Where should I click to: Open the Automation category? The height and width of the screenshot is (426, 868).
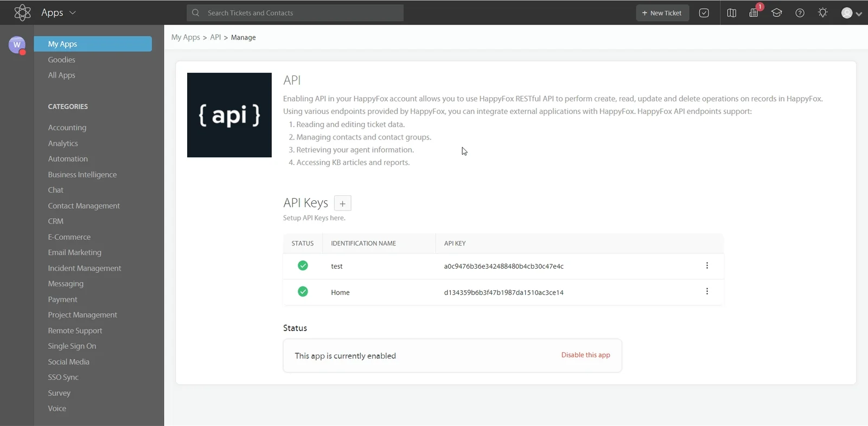68,159
